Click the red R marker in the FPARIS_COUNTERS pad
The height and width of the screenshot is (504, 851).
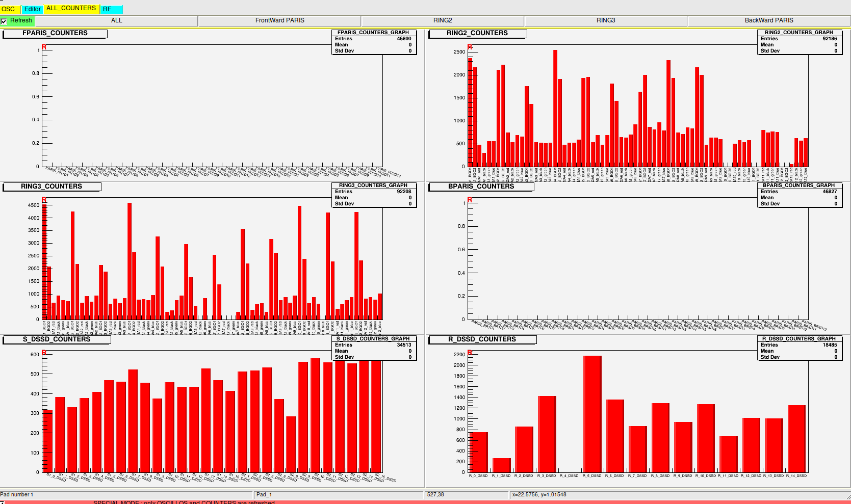coord(44,47)
